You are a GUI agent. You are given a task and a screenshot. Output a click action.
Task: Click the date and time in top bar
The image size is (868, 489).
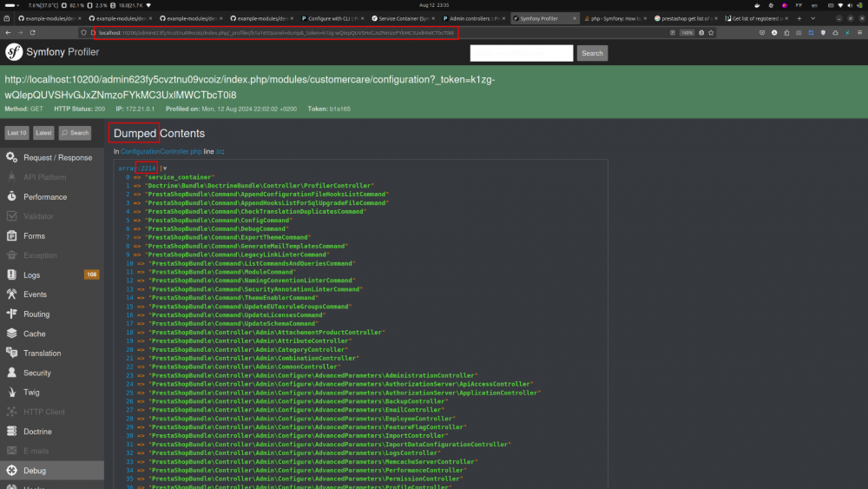[434, 5]
